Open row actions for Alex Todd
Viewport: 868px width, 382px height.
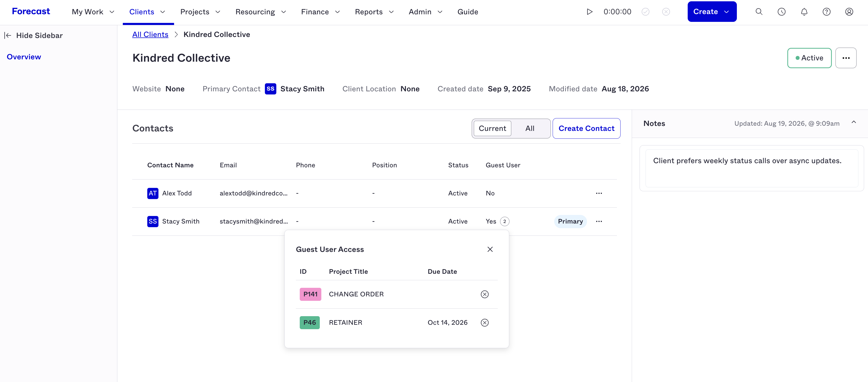pyautogui.click(x=599, y=193)
